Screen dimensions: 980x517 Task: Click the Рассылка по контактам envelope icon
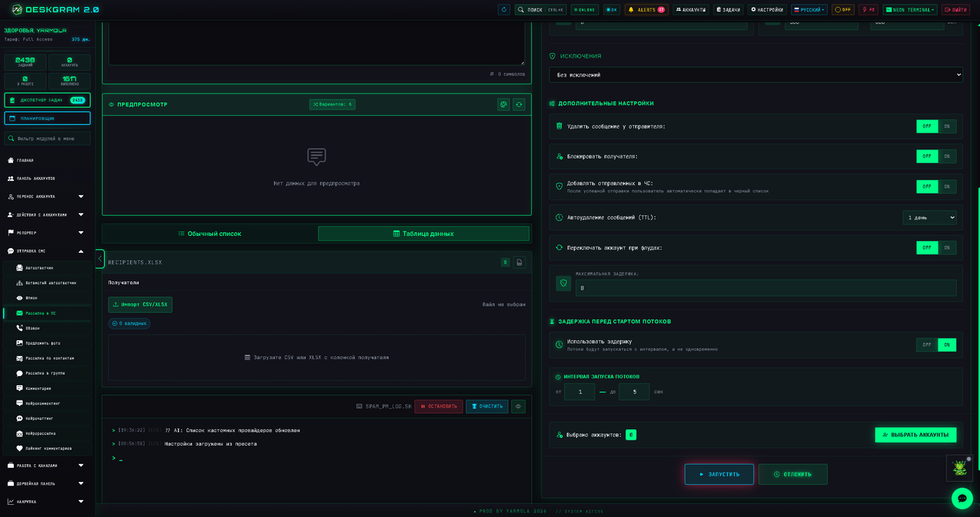tap(19, 358)
